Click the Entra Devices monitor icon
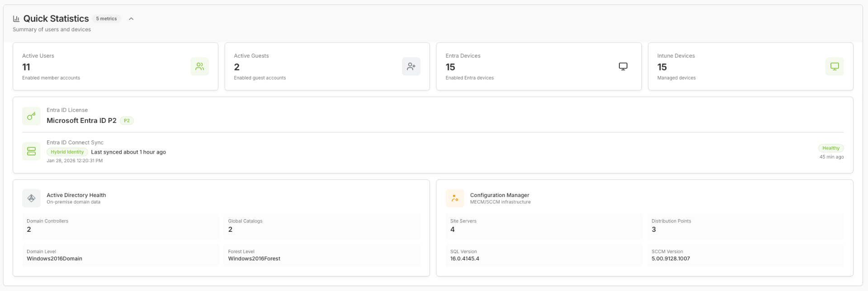 pyautogui.click(x=623, y=66)
